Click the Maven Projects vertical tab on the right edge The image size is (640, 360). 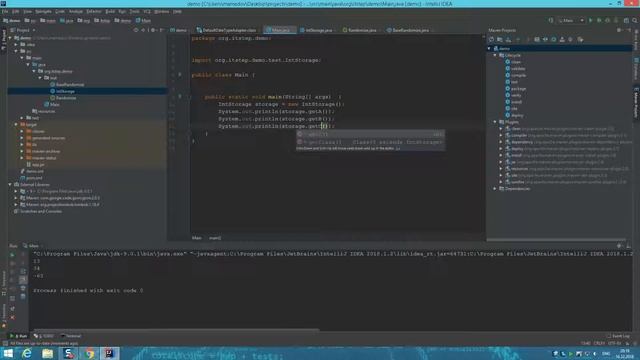(x=636, y=102)
